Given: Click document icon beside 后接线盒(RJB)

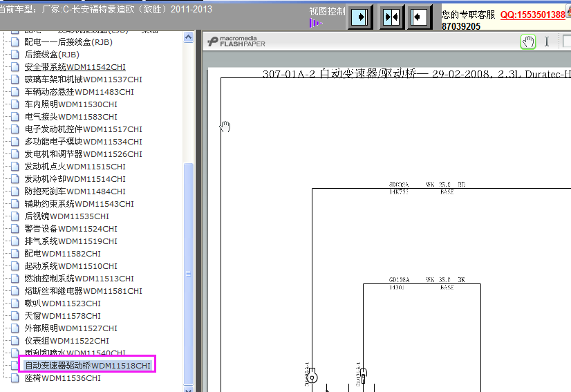Looking at the screenshot, I should point(15,55).
